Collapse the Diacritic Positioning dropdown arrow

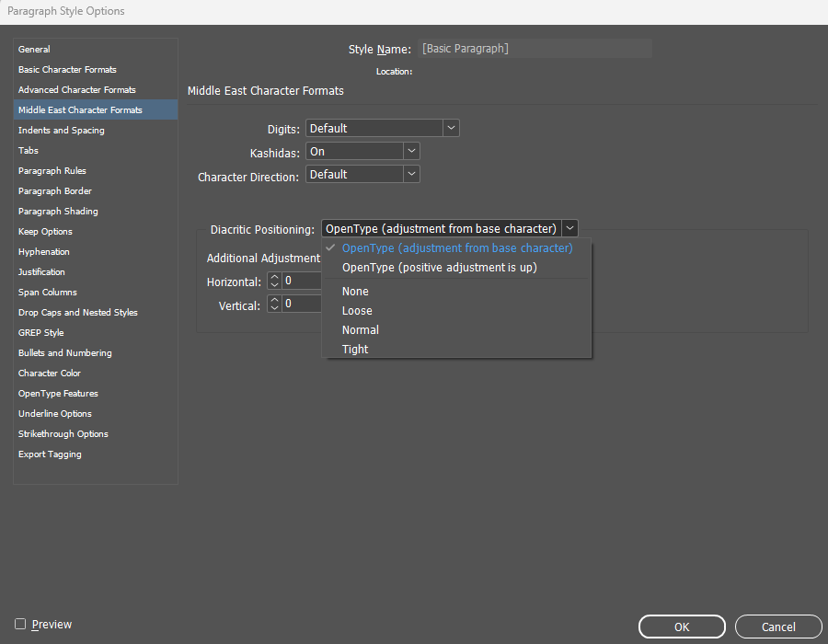click(x=569, y=229)
